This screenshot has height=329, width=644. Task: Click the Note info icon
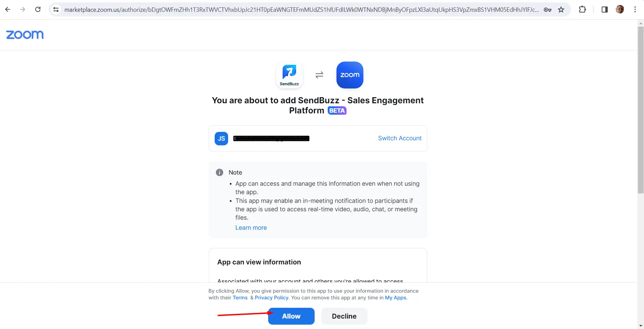(x=219, y=173)
